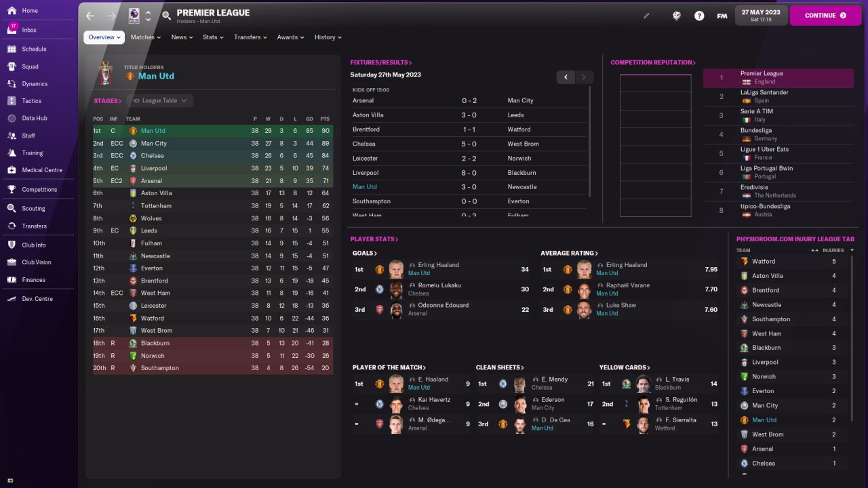This screenshot has height=488, width=868.
Task: Click the search magnifier icon
Action: pos(167,16)
